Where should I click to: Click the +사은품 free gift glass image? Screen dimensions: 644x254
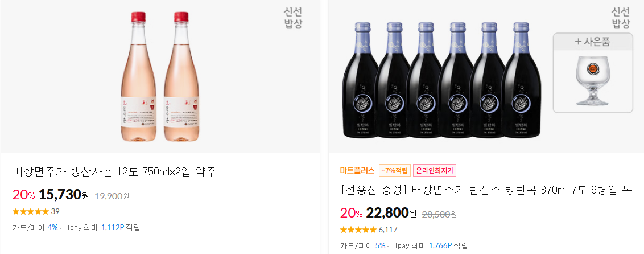click(593, 73)
